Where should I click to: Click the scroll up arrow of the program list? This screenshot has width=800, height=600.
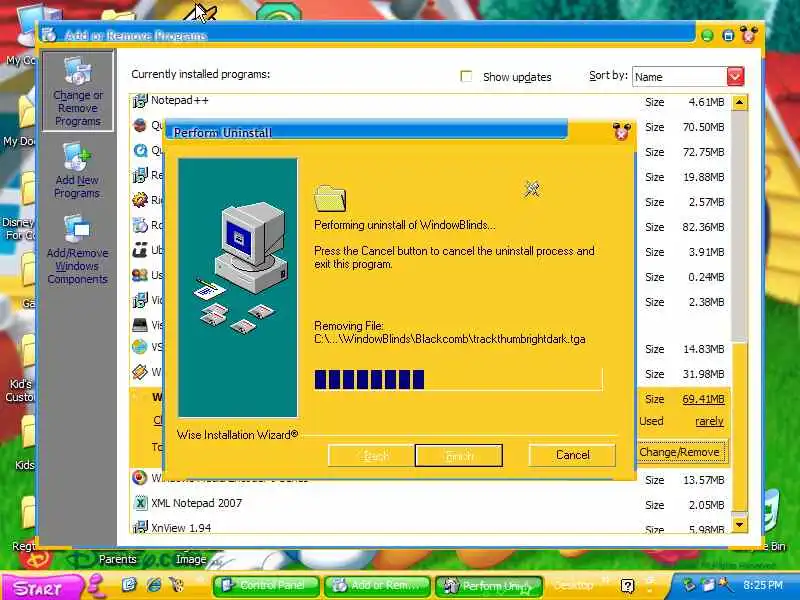739,103
